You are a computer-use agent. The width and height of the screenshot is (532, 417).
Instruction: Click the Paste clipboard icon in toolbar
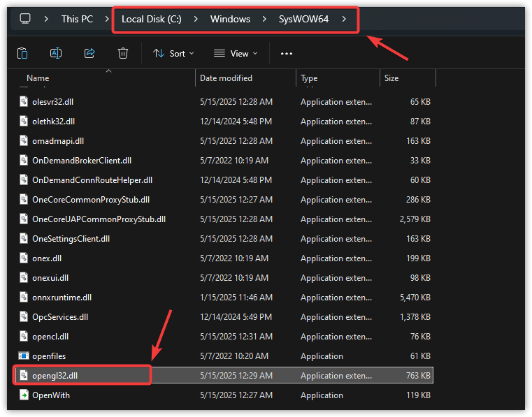22,53
